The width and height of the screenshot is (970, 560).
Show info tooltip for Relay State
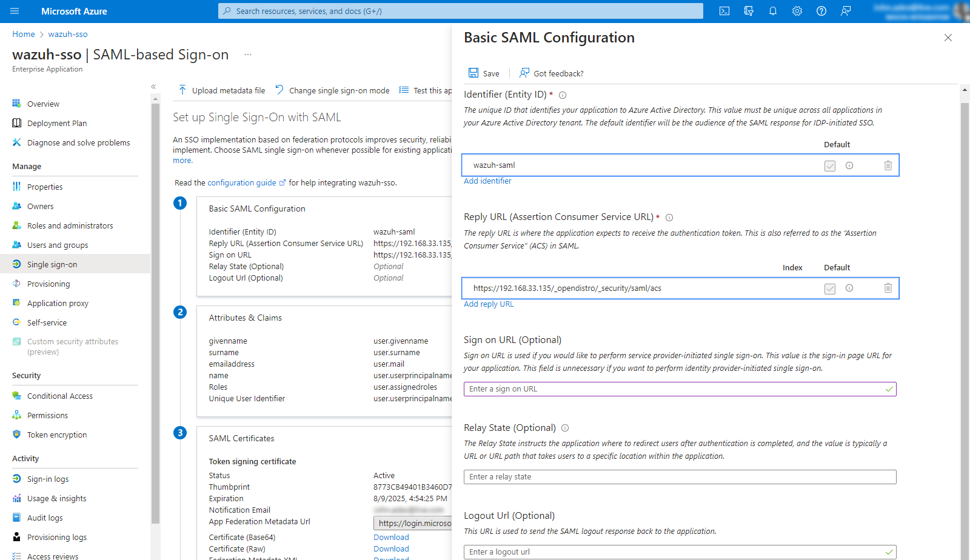[x=565, y=428]
